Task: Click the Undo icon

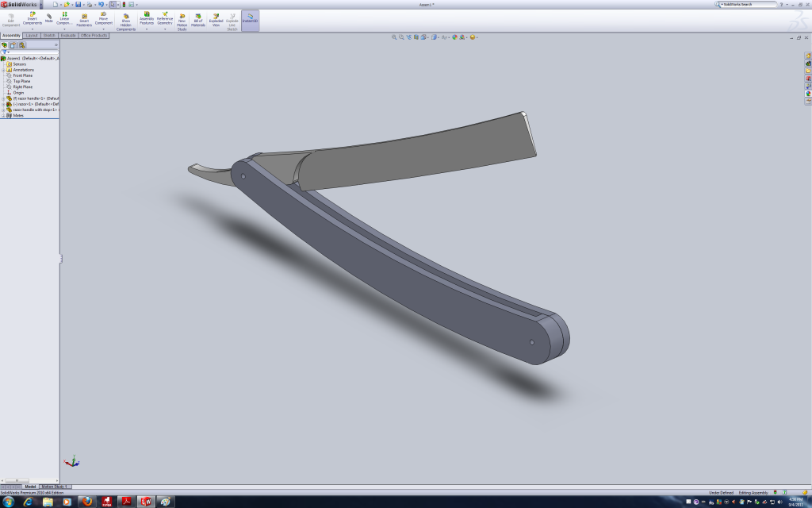Action: click(x=101, y=4)
